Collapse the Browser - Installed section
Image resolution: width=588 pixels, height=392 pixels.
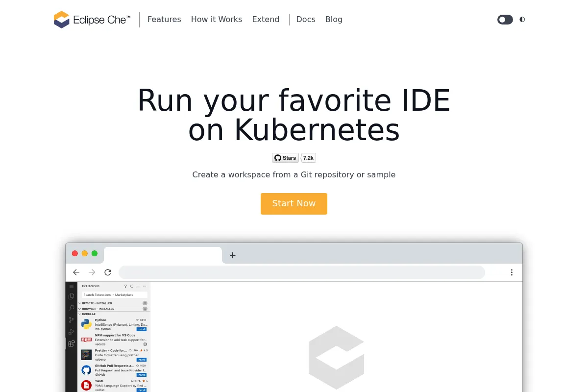pos(114,309)
